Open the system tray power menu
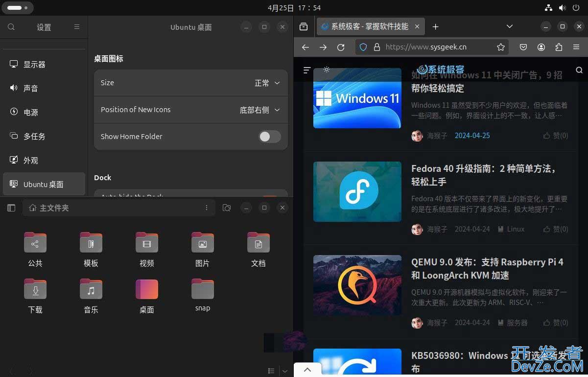This screenshot has width=588, height=377. (x=576, y=8)
